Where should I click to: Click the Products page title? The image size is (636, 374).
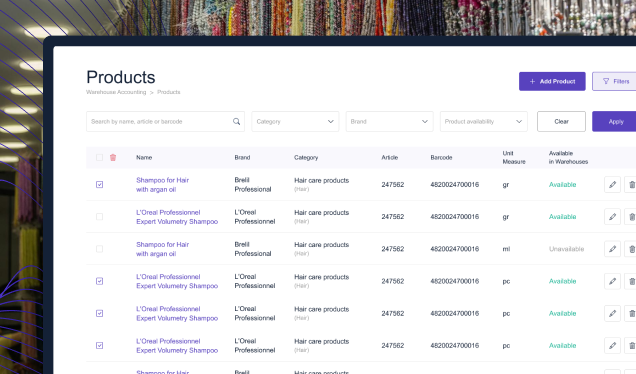pyautogui.click(x=121, y=77)
